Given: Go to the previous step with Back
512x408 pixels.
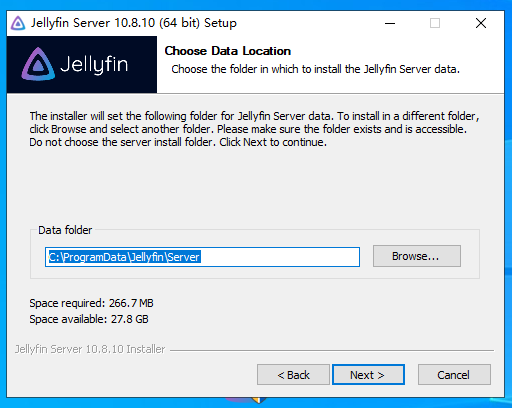Looking at the screenshot, I should [x=293, y=375].
